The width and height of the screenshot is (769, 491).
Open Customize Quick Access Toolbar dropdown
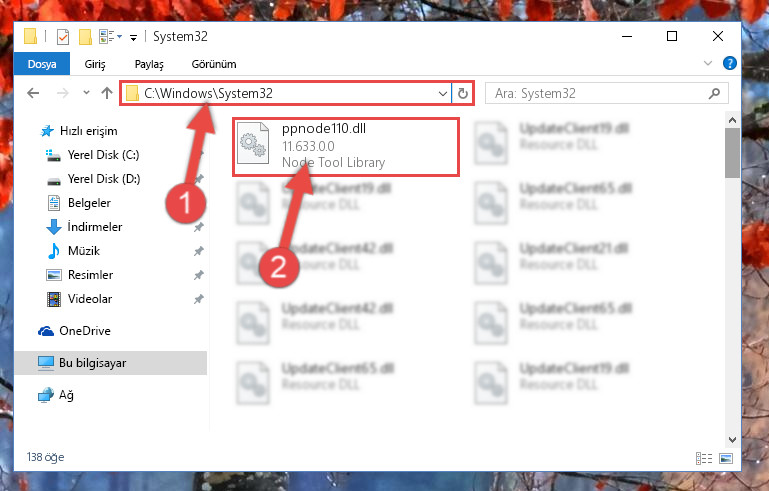tap(133, 37)
